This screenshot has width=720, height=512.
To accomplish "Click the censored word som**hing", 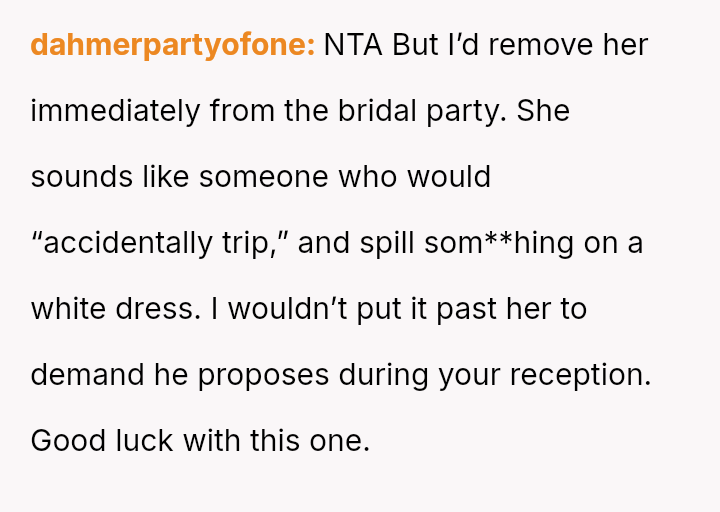I will [499, 243].
